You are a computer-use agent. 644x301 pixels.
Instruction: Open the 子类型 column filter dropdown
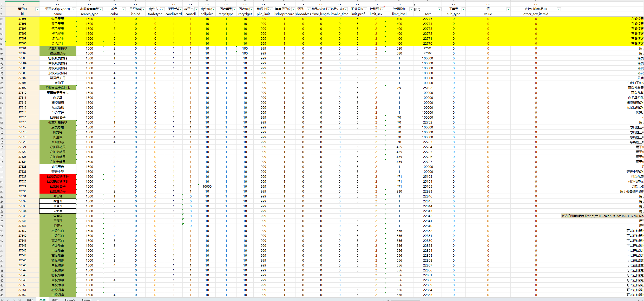(x=463, y=9)
